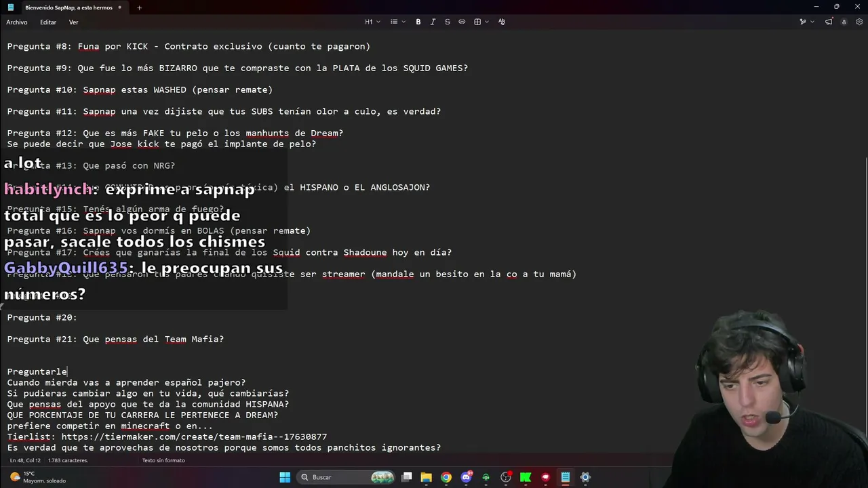The height and width of the screenshot is (488, 868).
Task: Open the green headset app on taskbar
Action: 486,477
